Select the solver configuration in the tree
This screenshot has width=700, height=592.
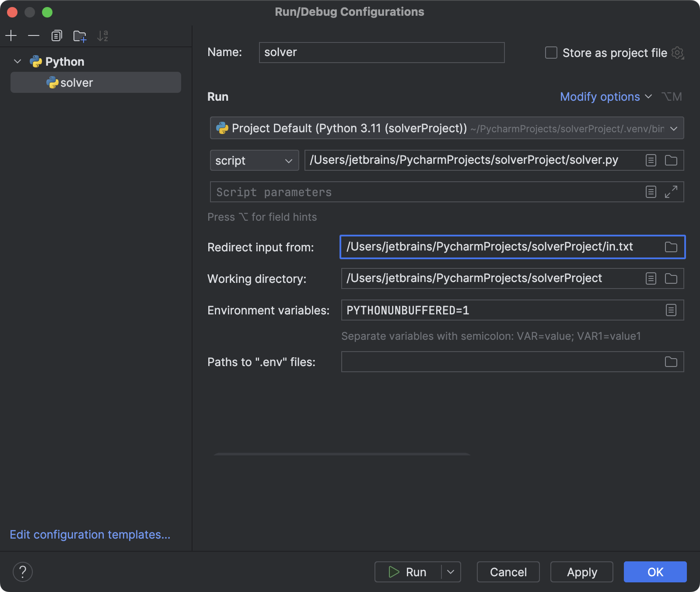click(77, 82)
